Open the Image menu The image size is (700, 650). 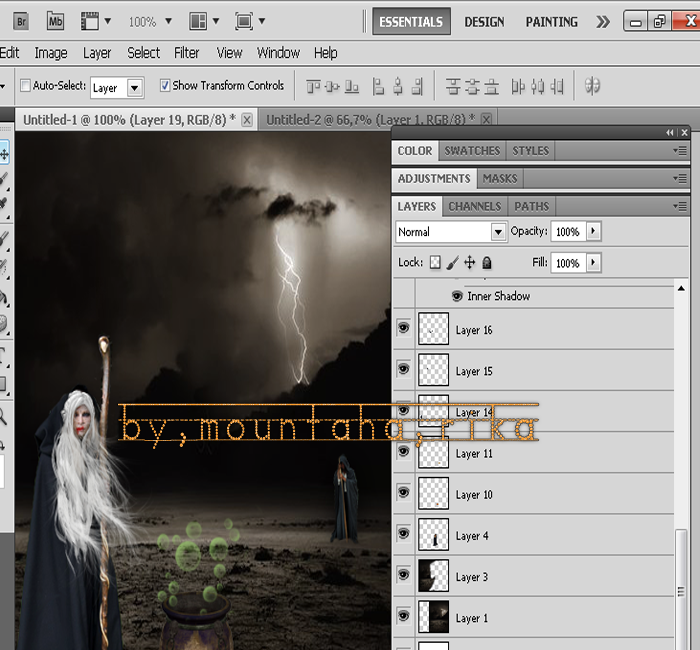click(x=51, y=53)
